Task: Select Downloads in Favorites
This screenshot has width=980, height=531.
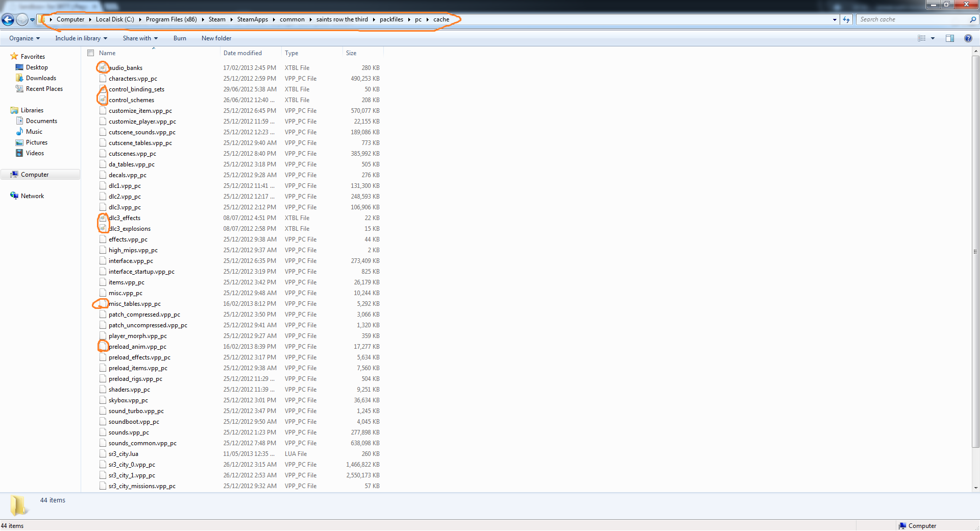Action: tap(41, 78)
